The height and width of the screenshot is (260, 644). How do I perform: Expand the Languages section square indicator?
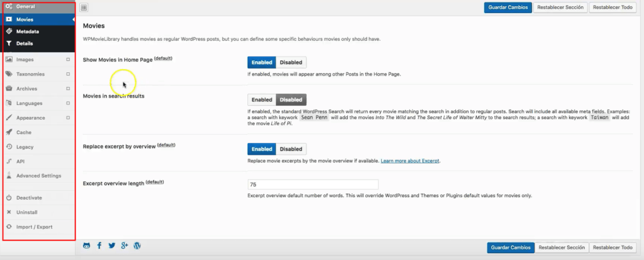[x=68, y=103]
